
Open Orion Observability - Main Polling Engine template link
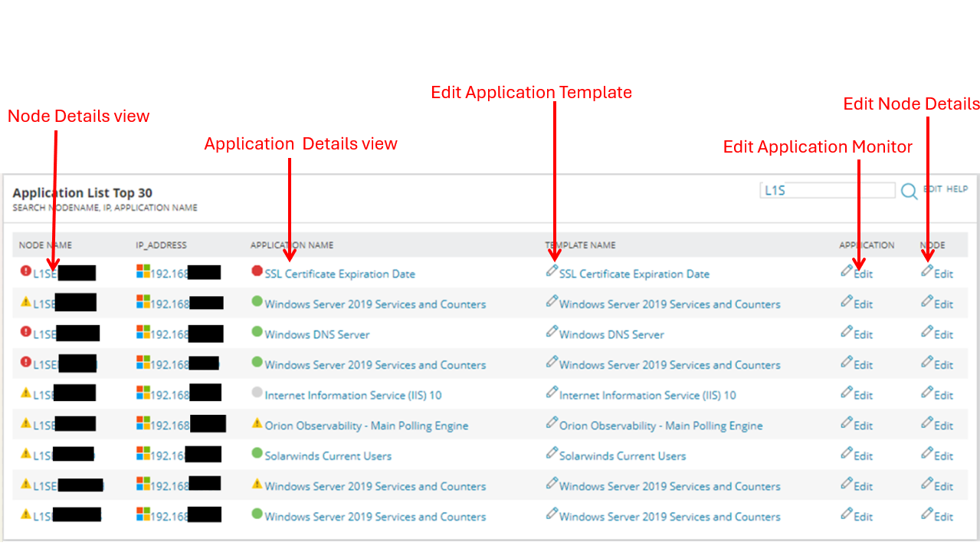coord(661,426)
